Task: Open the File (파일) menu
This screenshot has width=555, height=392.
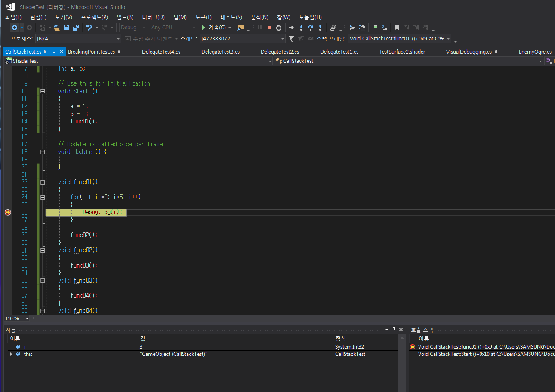Action: (x=13, y=17)
